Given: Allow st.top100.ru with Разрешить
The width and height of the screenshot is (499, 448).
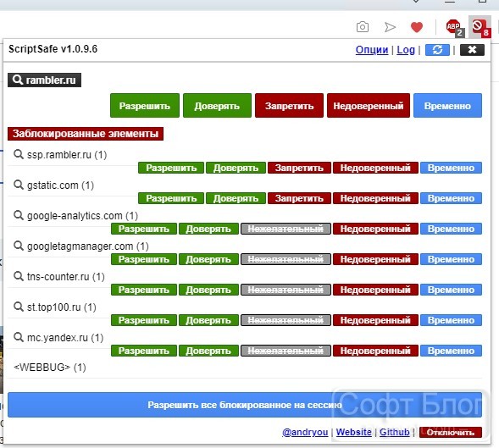Looking at the screenshot, I should pyautogui.click(x=144, y=320).
